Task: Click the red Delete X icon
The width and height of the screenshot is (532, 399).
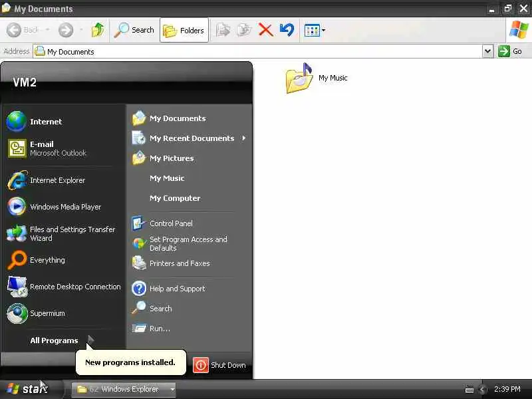Action: coord(265,30)
